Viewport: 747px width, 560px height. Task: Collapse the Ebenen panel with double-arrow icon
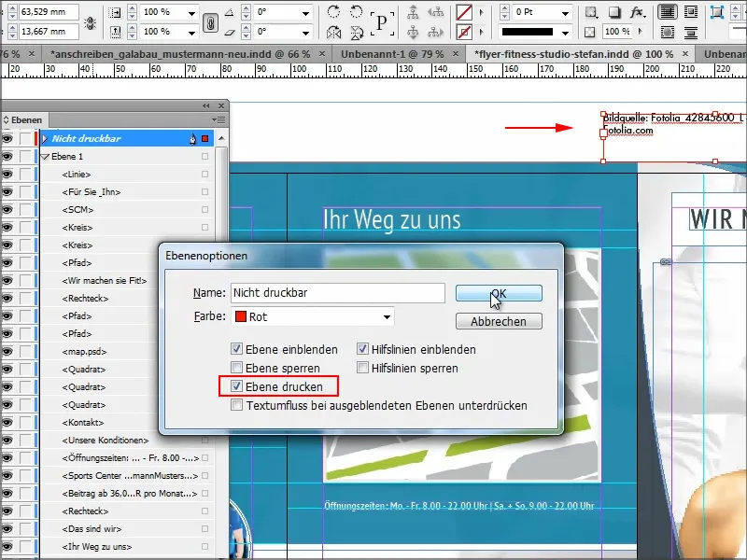pos(205,105)
